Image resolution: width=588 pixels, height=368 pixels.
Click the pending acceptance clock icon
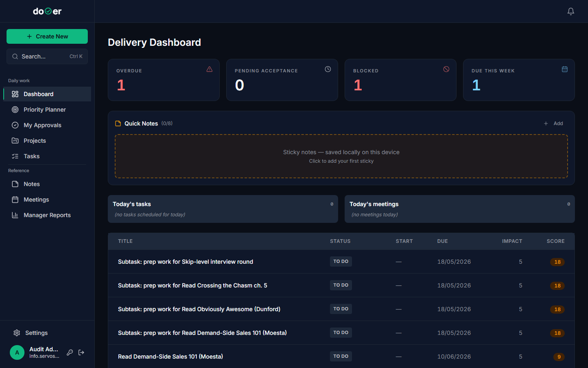328,69
